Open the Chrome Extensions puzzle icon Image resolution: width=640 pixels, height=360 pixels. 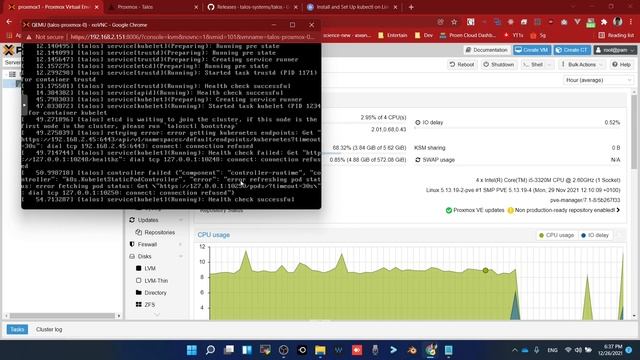click(604, 22)
